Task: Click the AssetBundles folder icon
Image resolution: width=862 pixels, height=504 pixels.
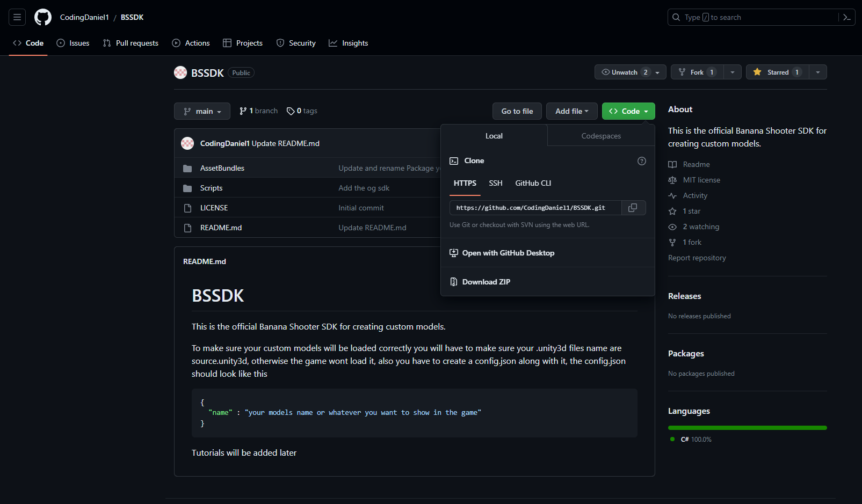Action: pos(187,169)
